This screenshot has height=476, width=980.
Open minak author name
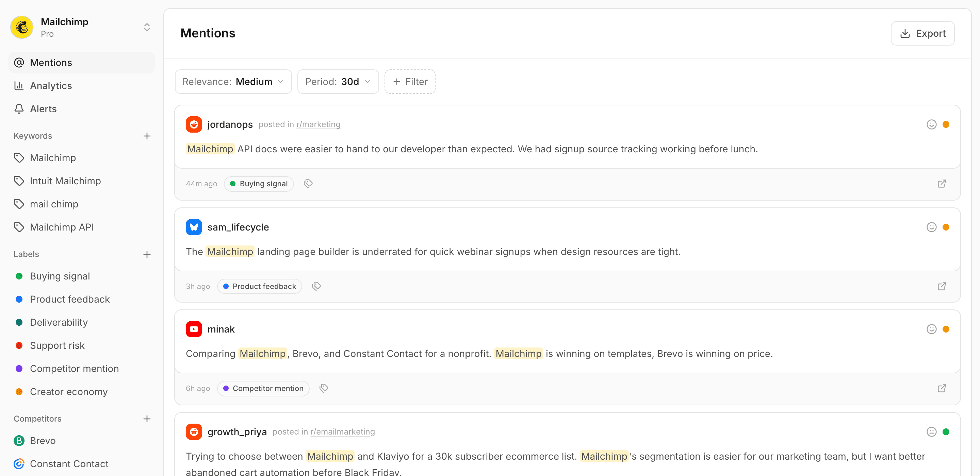[x=221, y=329]
